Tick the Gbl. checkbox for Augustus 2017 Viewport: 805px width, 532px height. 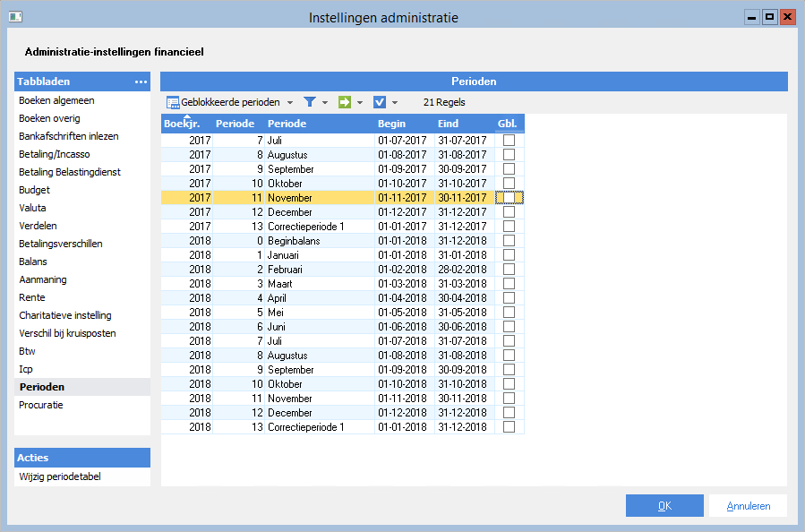click(x=509, y=155)
